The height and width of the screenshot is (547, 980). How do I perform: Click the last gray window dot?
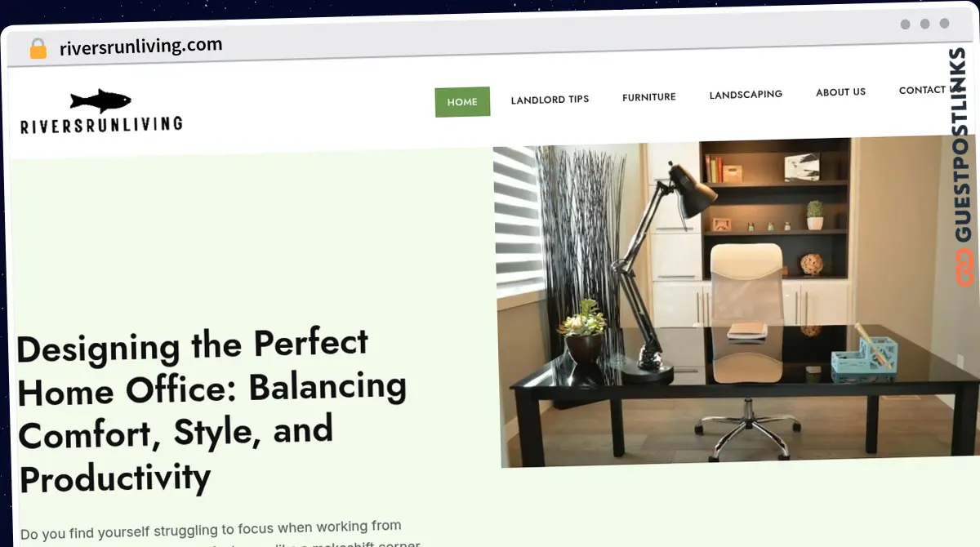[944, 24]
